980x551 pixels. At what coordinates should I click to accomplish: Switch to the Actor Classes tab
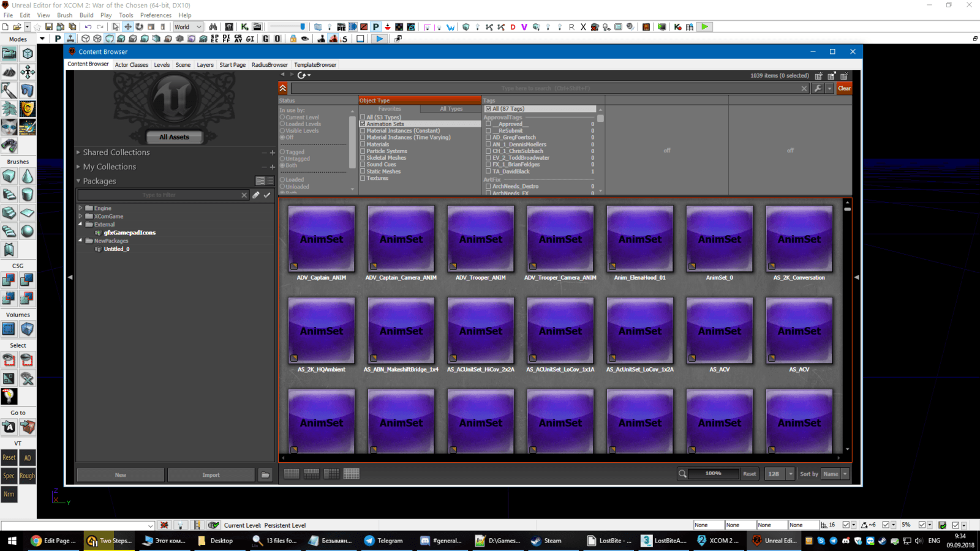click(132, 65)
